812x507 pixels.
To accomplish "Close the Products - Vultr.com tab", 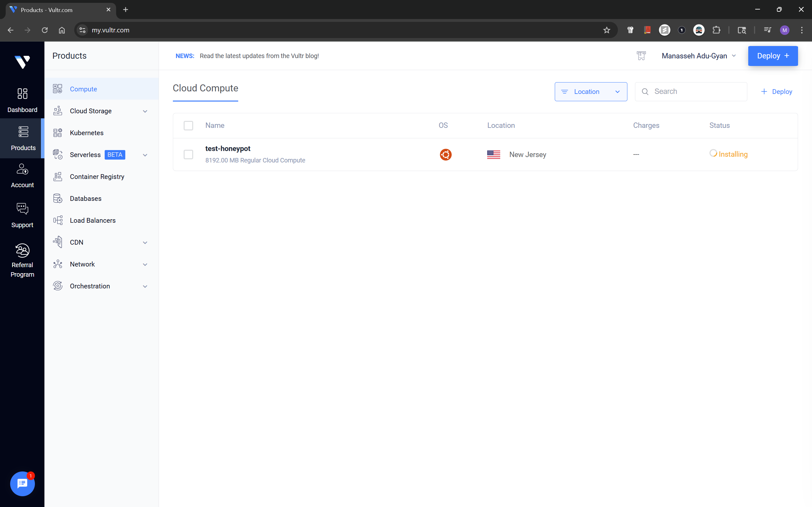I will coord(108,10).
